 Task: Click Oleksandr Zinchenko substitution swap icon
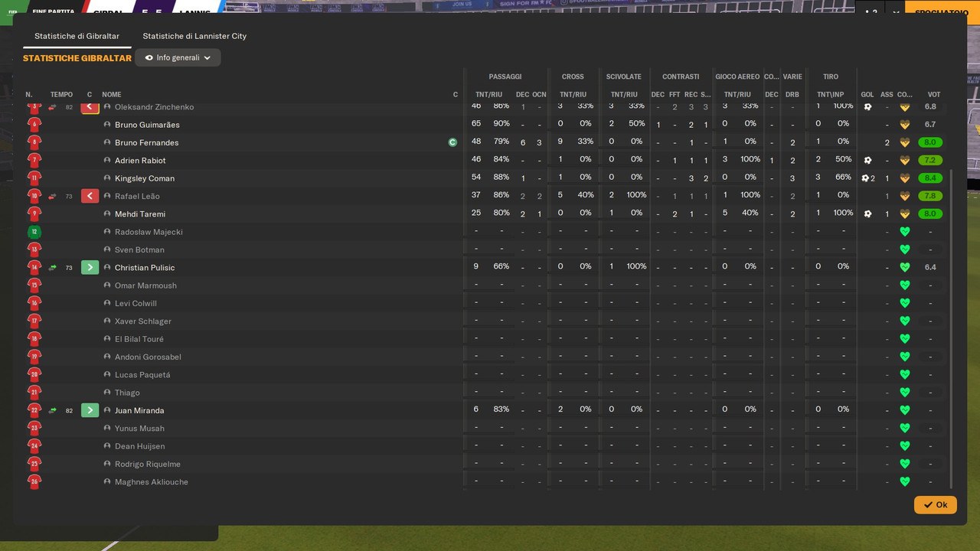point(52,107)
